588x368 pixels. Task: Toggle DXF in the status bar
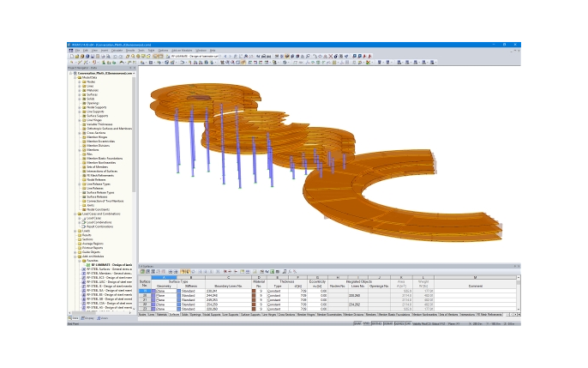(408, 323)
